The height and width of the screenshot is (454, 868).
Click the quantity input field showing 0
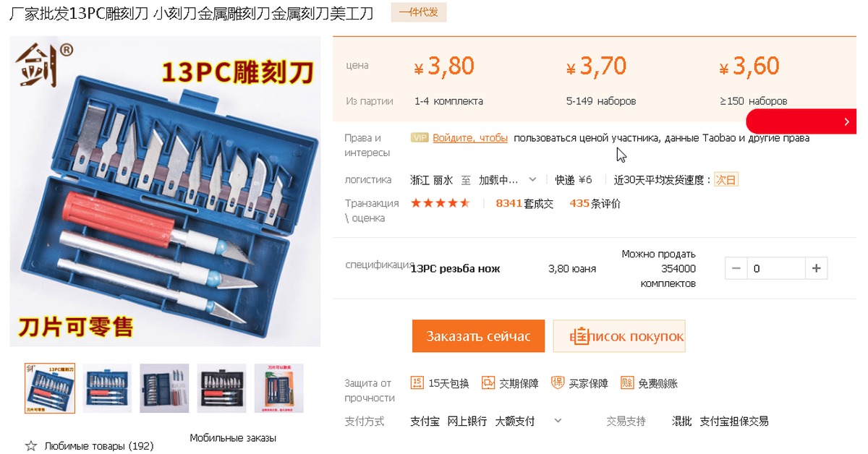[x=776, y=268]
